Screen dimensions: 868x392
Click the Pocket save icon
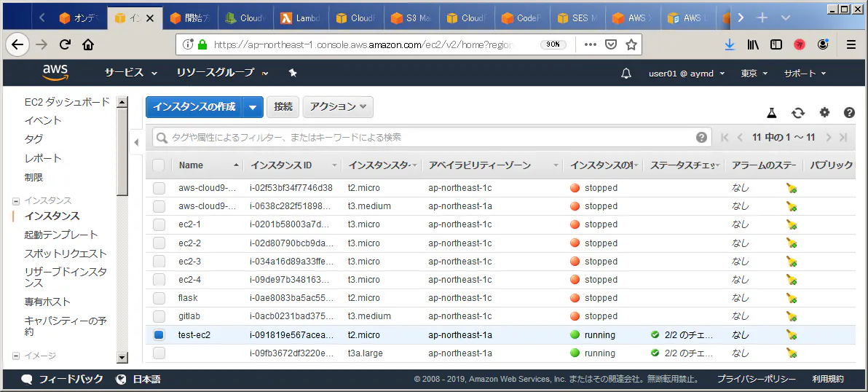coord(611,45)
